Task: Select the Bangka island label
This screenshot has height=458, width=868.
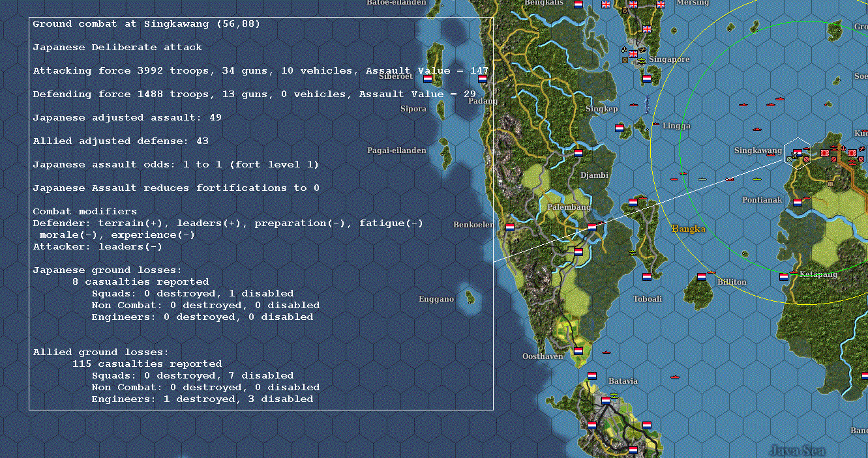Action: click(689, 229)
